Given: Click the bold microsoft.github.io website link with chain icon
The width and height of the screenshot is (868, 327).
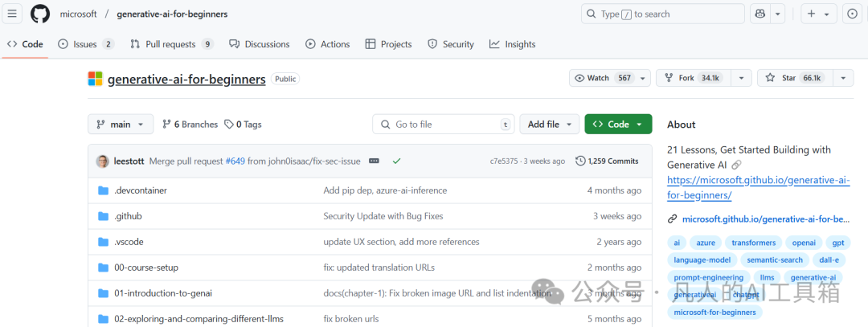Looking at the screenshot, I should point(759,219).
